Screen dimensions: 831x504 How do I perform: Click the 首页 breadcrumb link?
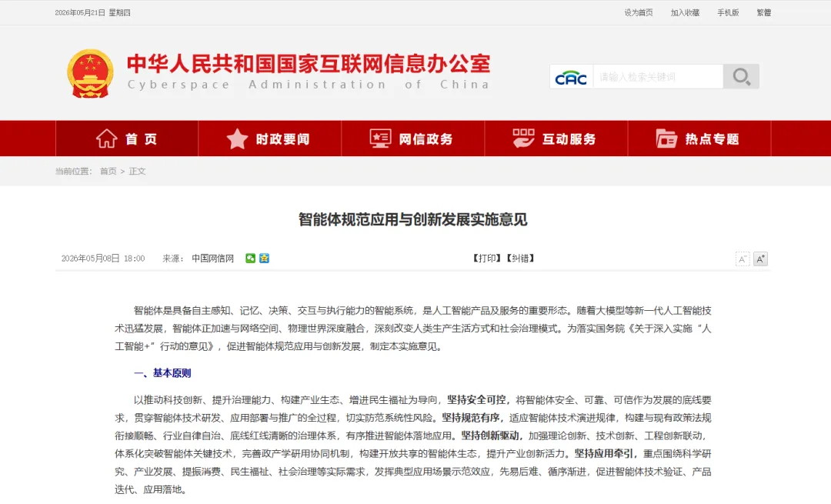108,171
